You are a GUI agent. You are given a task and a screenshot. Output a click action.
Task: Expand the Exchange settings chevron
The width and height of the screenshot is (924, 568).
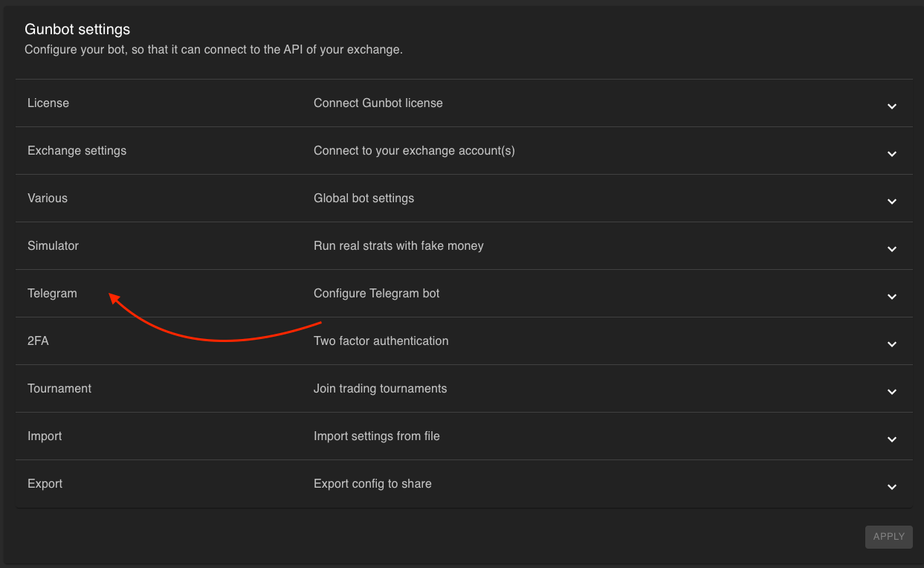click(892, 154)
